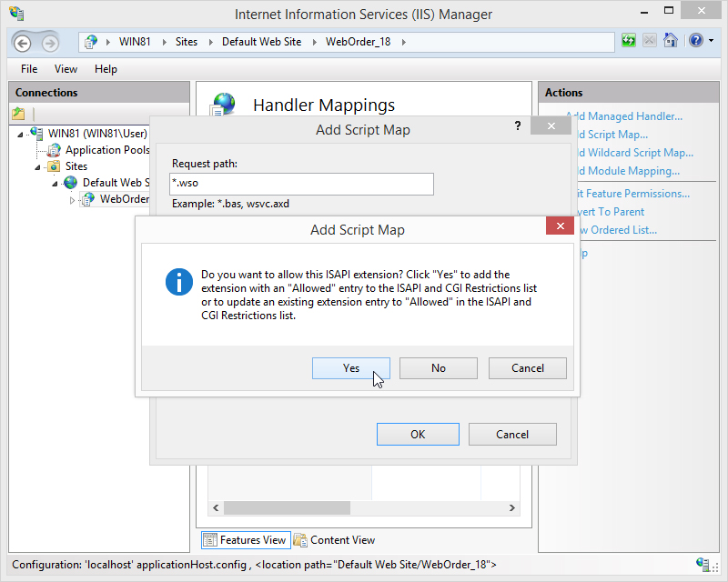Click the IIS Manager title bar icon
The width and height of the screenshot is (728, 582).
[x=15, y=14]
